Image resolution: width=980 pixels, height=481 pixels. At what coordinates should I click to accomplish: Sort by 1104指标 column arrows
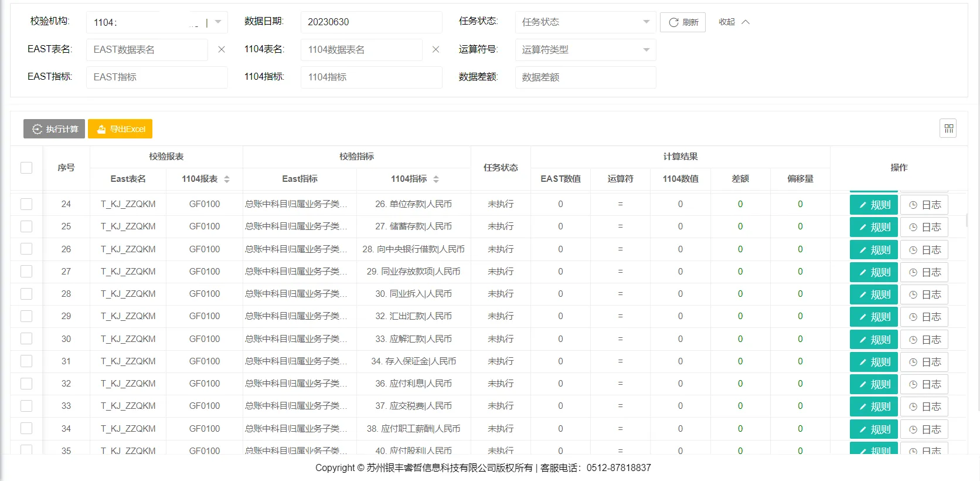436,179
